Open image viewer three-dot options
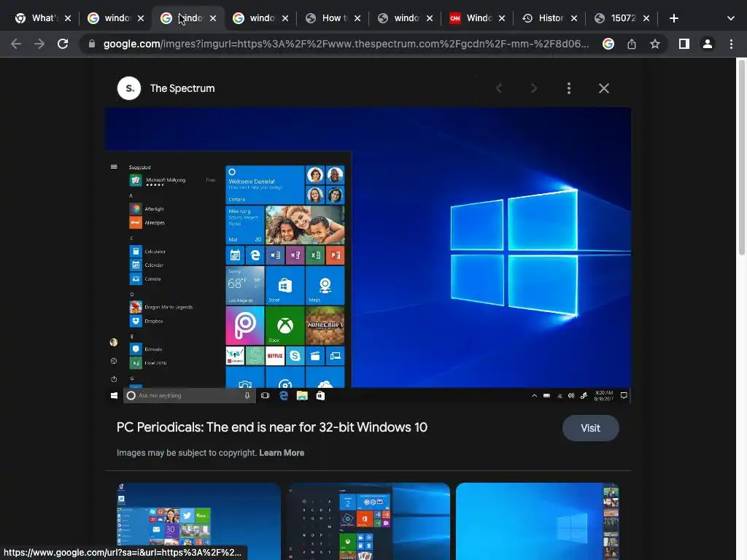Screen dimensions: 747x560 coord(569,88)
